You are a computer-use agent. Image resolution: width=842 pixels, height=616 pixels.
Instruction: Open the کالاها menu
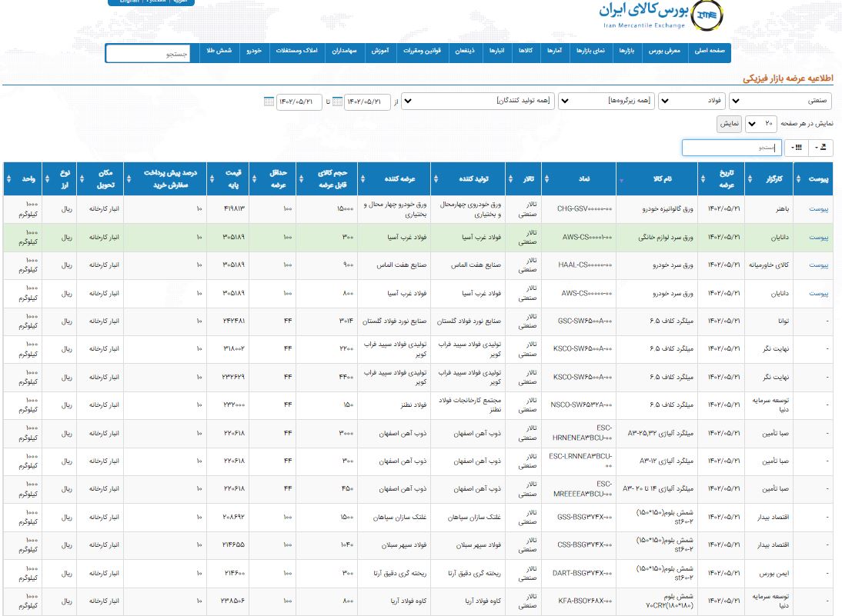pyautogui.click(x=526, y=51)
